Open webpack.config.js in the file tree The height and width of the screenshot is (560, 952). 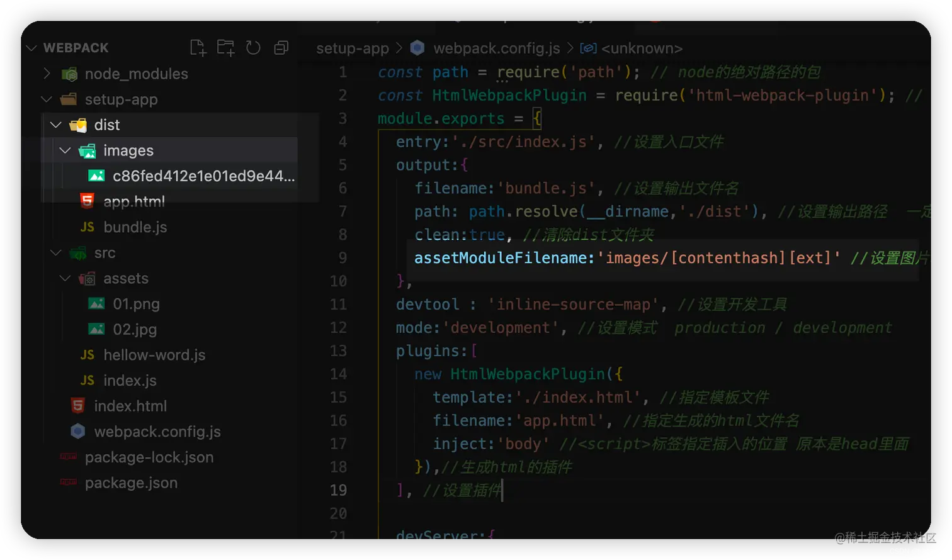[157, 432]
